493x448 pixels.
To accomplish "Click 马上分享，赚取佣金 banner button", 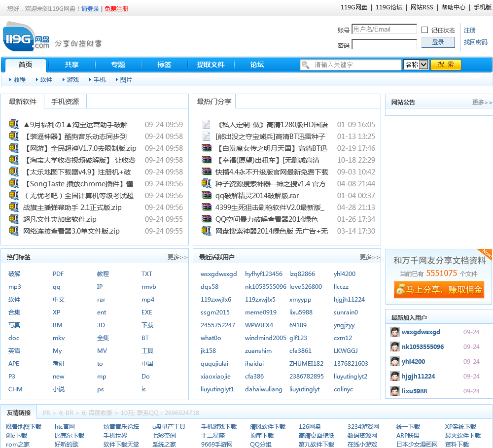I will (x=439, y=290).
